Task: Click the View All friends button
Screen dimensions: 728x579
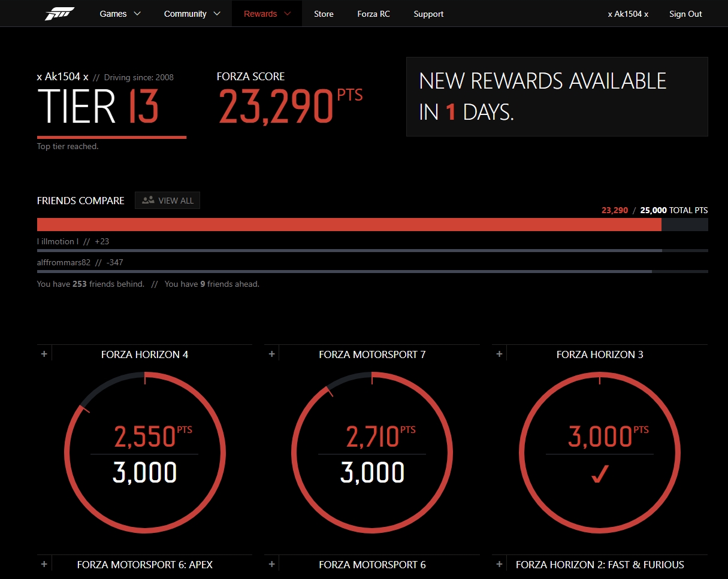Action: point(167,201)
